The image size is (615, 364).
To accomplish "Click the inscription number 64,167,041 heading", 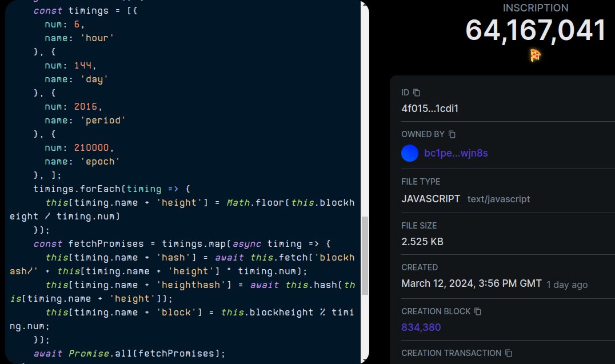I will pos(536,31).
